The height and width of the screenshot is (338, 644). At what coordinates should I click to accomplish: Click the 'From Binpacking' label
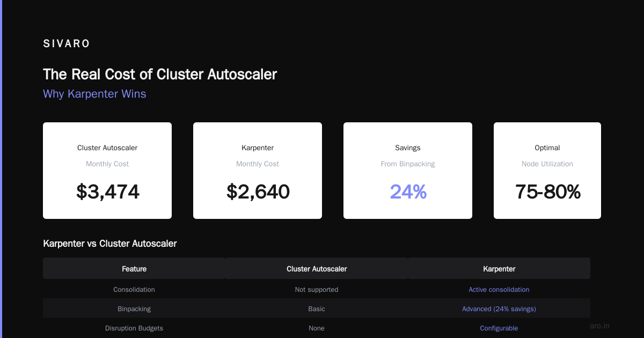(408, 164)
